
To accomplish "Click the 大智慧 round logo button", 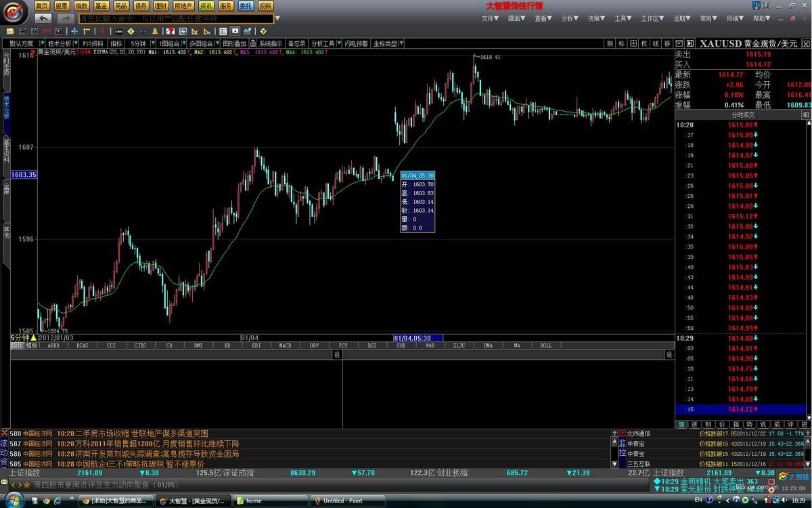I will pos(15,12).
